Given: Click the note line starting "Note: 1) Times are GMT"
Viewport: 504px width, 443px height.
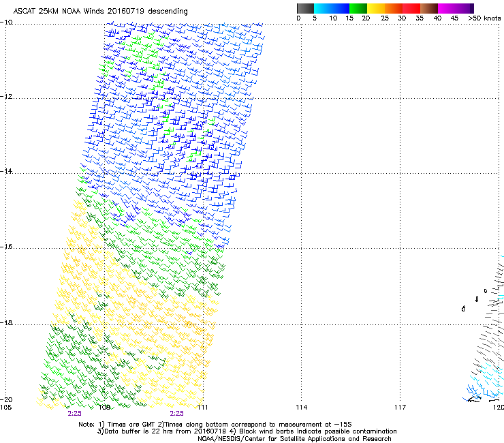Looking at the screenshot, I should [215, 425].
